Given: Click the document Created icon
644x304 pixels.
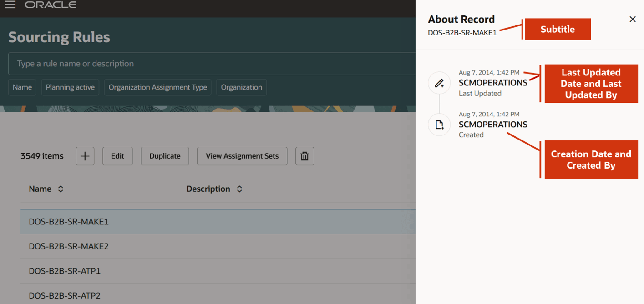Looking at the screenshot, I should click(439, 125).
